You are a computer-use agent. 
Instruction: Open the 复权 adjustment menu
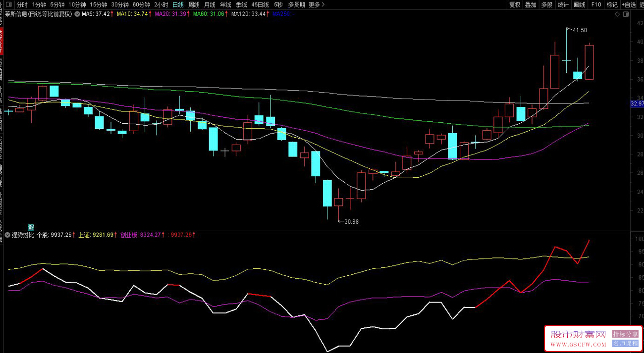tap(515, 4)
